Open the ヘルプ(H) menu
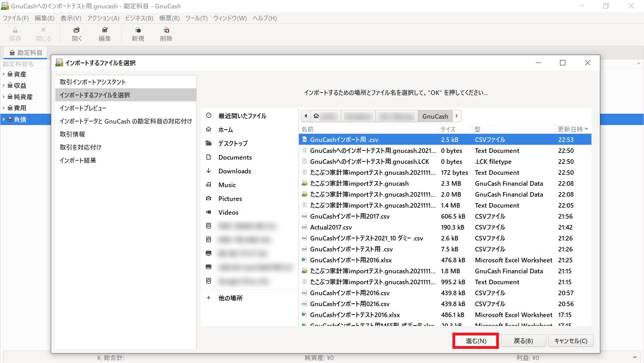The image size is (644, 363). pyautogui.click(x=265, y=18)
